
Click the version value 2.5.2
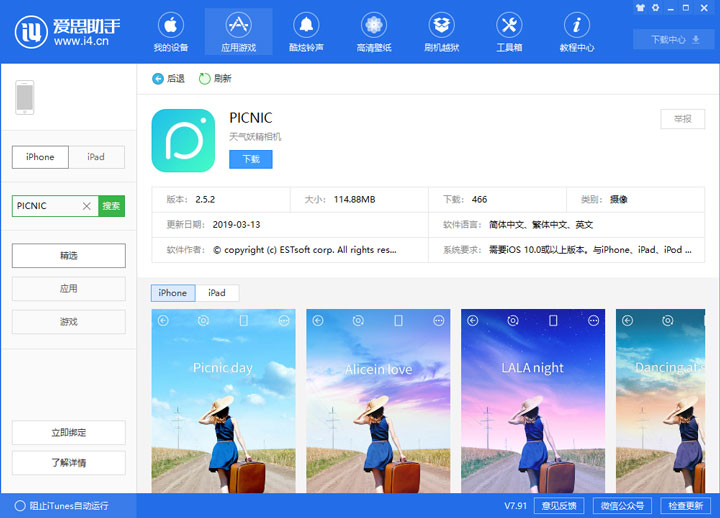[x=205, y=199]
